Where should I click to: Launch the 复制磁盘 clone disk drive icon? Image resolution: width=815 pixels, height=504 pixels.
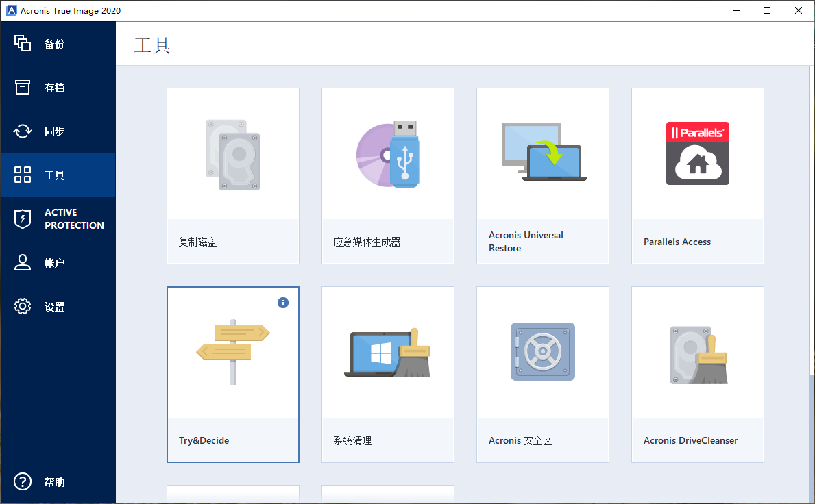pyautogui.click(x=233, y=155)
